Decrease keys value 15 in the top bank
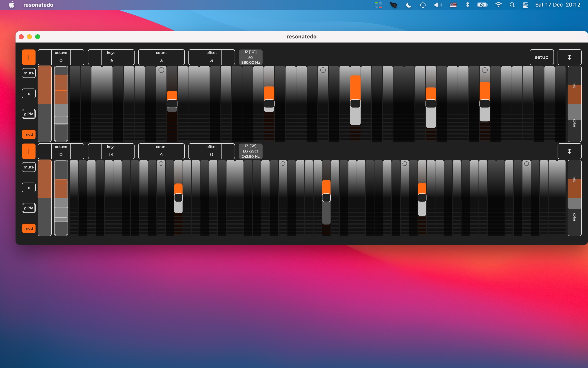588x368 pixels. pyautogui.click(x=95, y=57)
